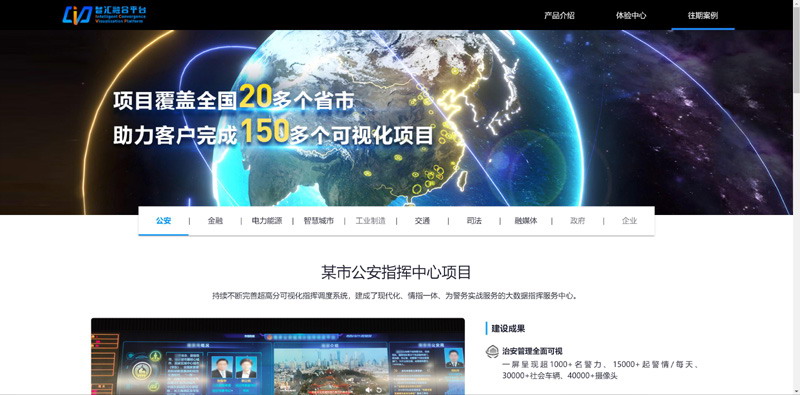The height and width of the screenshot is (395, 800).
Task: Open 体验中心 in top navigation
Action: (631, 15)
